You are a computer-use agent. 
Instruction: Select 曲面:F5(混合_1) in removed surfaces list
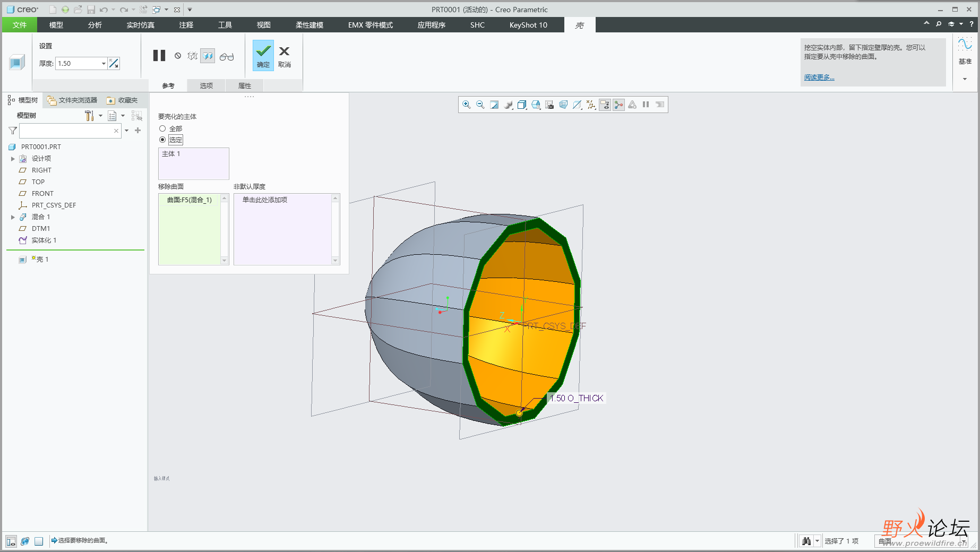click(x=190, y=200)
